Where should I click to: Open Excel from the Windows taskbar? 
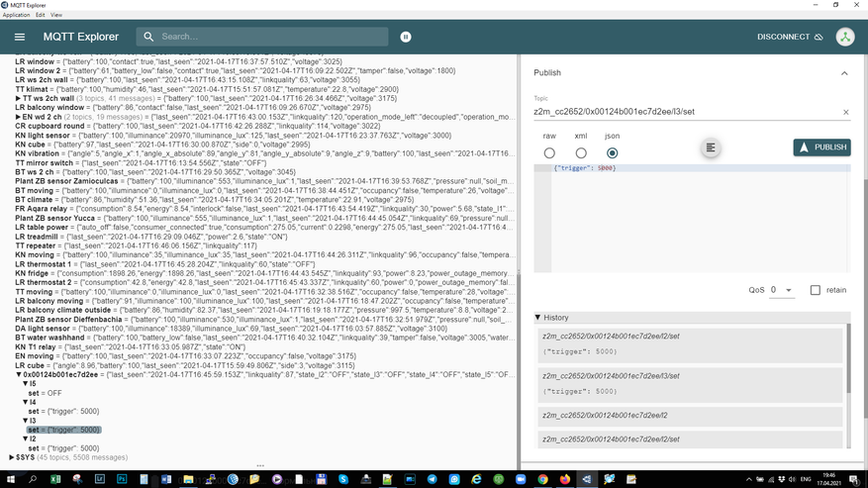[55, 479]
